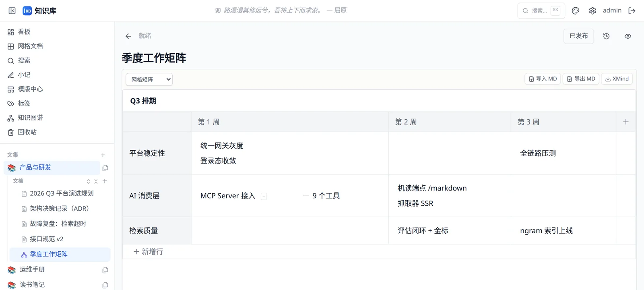Add a new collection next to 文集
The height and width of the screenshot is (290, 644).
tap(103, 155)
